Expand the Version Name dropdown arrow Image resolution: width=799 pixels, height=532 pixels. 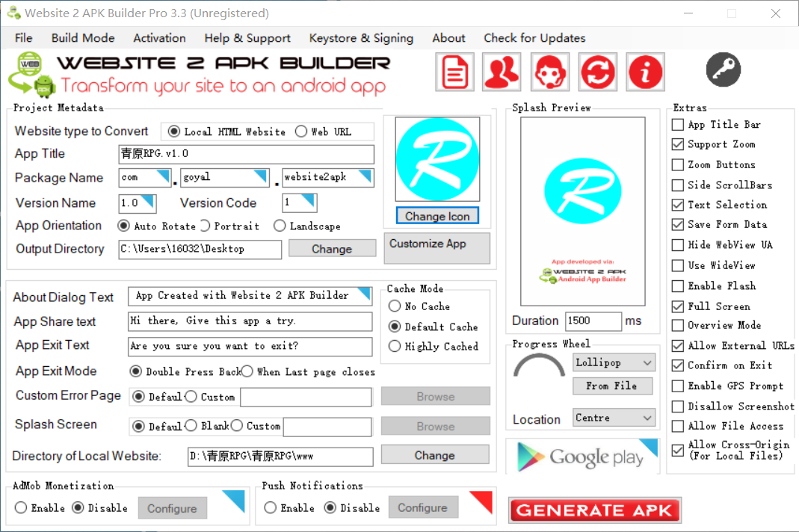click(x=147, y=200)
